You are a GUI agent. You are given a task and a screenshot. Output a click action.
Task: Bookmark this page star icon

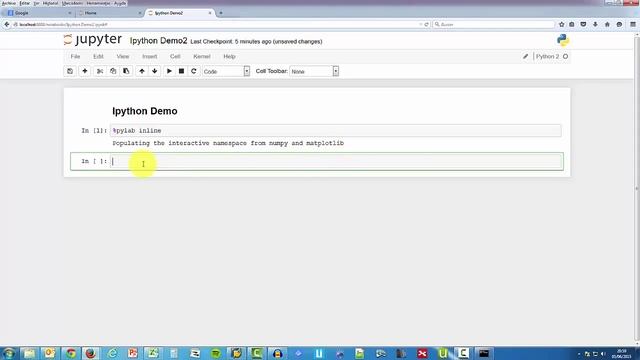[562, 24]
